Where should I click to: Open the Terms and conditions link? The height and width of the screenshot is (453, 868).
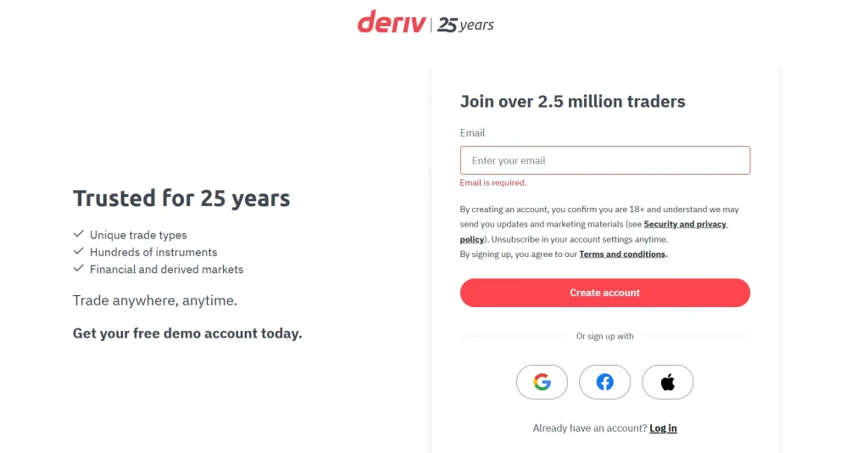(x=622, y=254)
